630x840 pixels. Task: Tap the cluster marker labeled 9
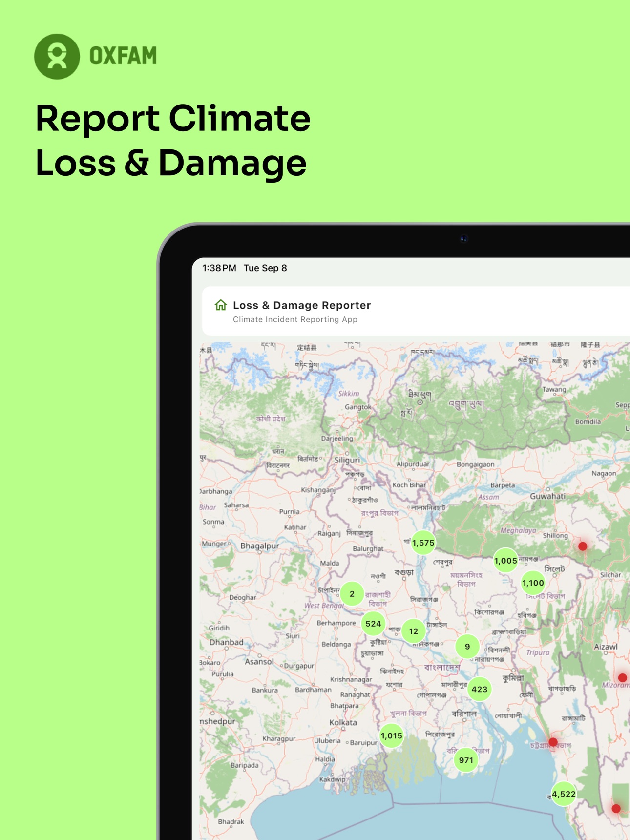tap(467, 647)
